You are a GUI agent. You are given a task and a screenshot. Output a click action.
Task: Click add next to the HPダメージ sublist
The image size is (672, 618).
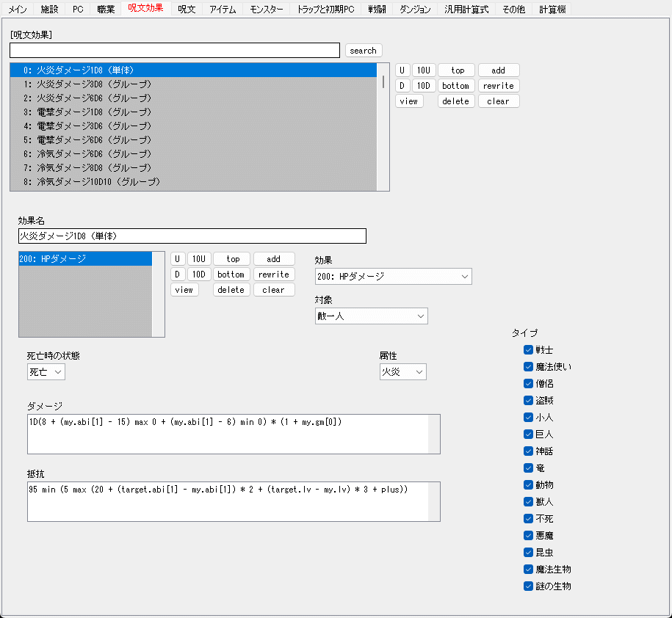[274, 258]
